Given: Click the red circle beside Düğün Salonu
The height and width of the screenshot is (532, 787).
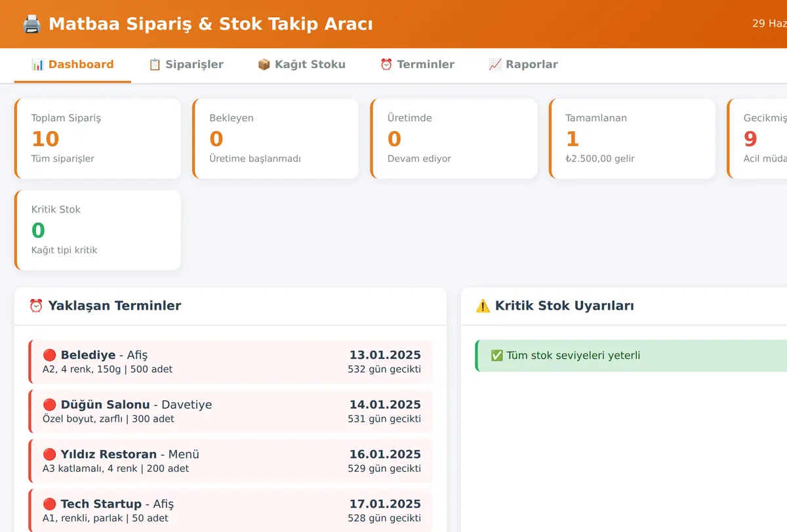Looking at the screenshot, I should (x=49, y=405).
